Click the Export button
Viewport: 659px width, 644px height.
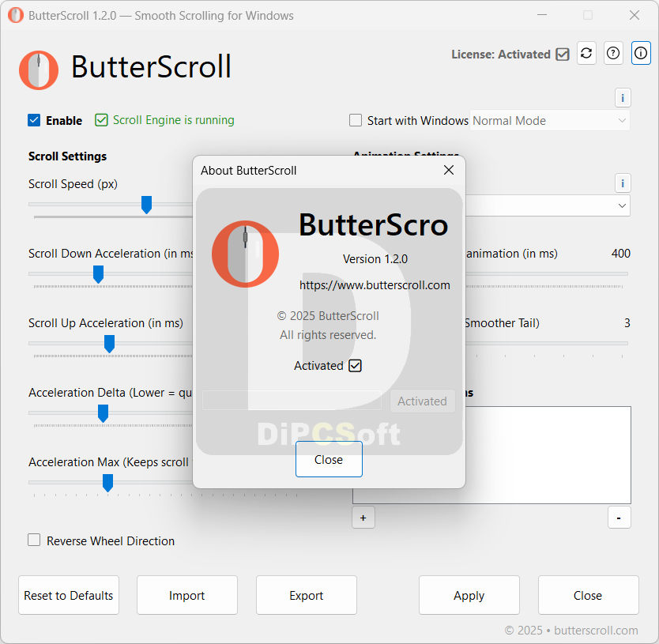point(307,595)
